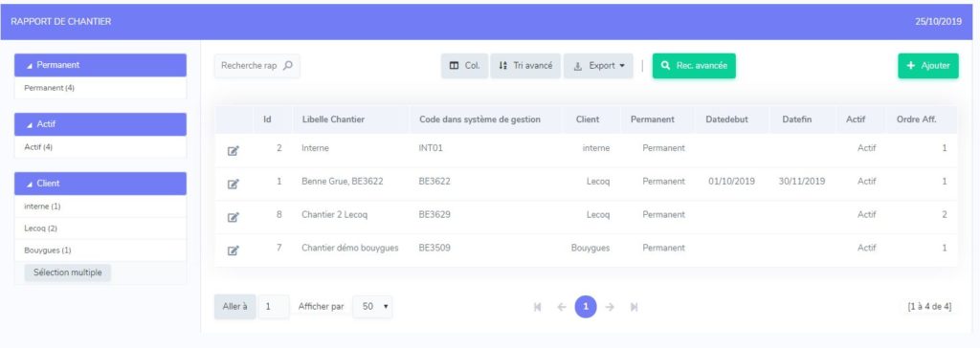This screenshot has width=980, height=348.
Task: Go to the first page arrow
Action: (538, 307)
